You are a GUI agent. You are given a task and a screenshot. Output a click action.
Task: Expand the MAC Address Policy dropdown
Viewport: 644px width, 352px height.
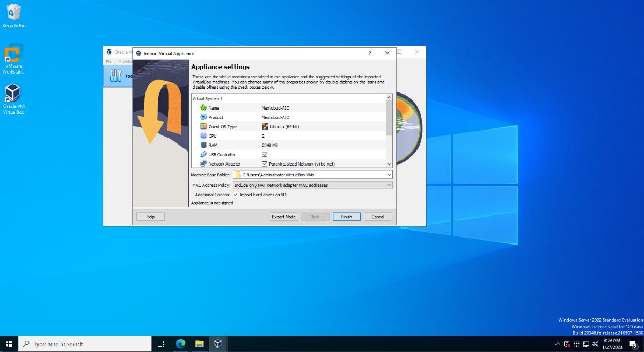click(x=389, y=185)
